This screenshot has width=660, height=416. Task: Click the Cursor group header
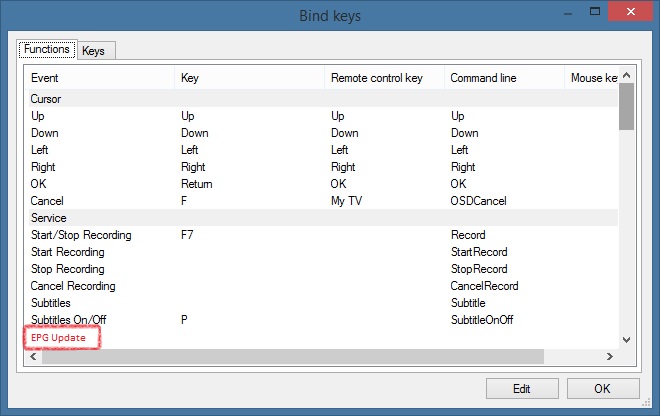point(47,99)
